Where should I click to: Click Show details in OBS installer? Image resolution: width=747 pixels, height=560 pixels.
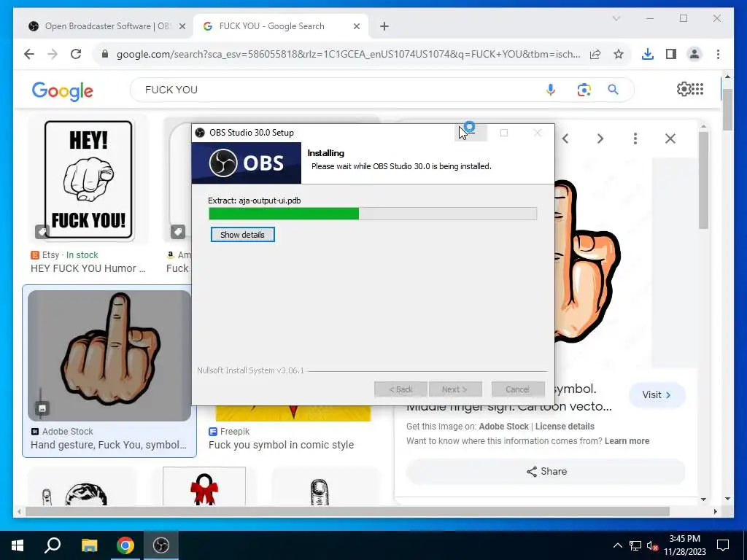tap(242, 235)
